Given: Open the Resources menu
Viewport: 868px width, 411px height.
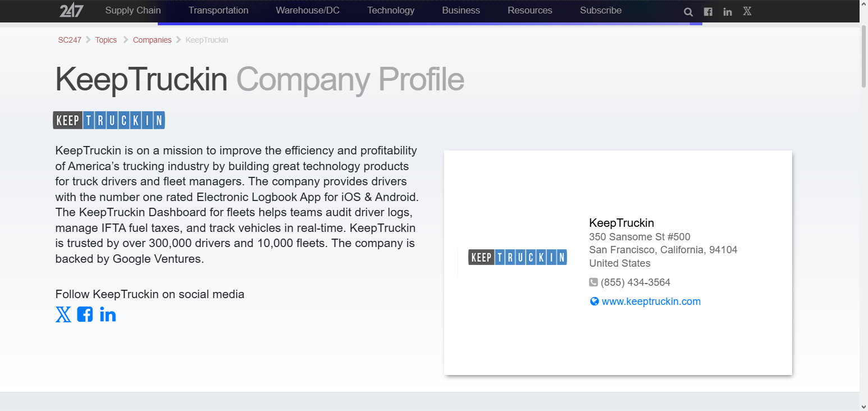Looking at the screenshot, I should coord(530,11).
